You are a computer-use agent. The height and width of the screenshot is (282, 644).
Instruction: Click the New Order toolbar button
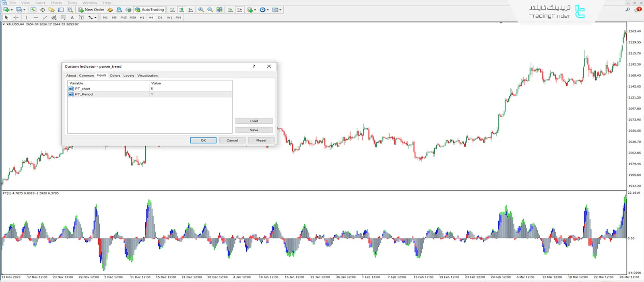coord(91,10)
